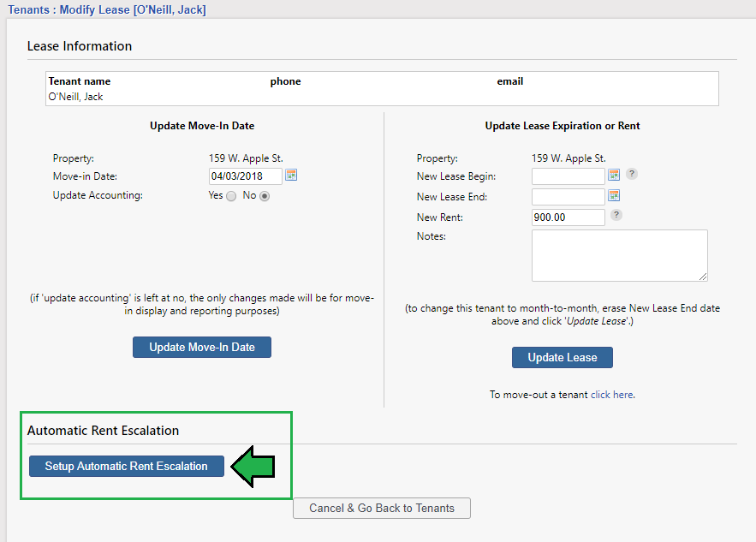Screen dimensions: 756x542
Task: Click help question mark next to New Lease Begin
Action: [x=632, y=175]
